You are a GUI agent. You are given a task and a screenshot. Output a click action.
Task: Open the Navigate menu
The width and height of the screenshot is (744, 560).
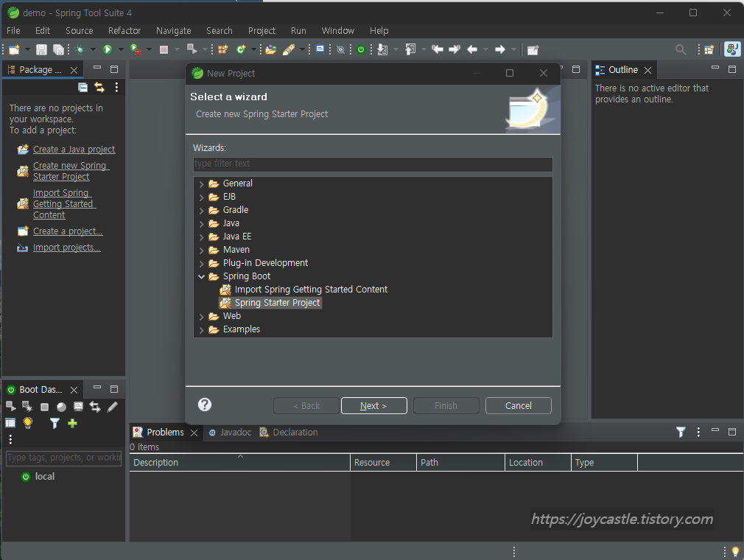pos(174,30)
